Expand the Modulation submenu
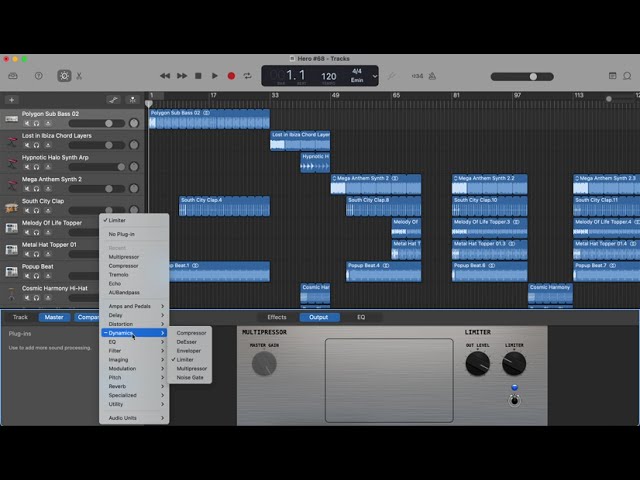The height and width of the screenshot is (480, 640). [x=134, y=369]
